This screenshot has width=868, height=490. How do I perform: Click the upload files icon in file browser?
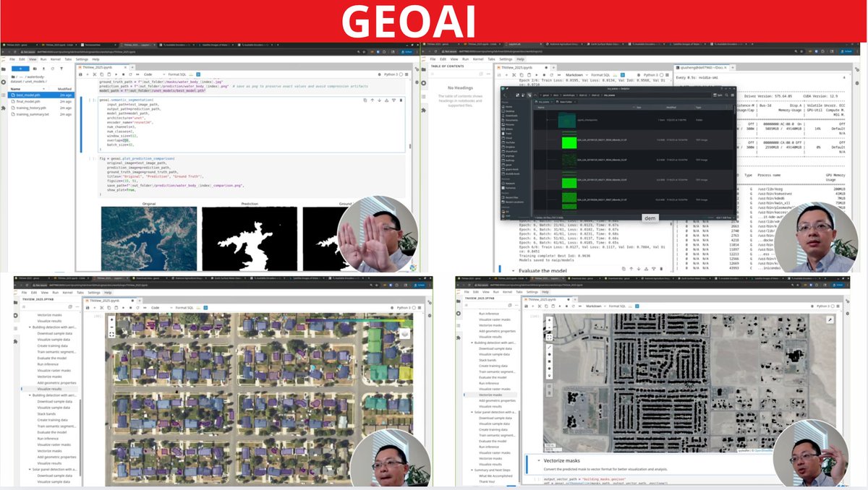click(x=43, y=69)
